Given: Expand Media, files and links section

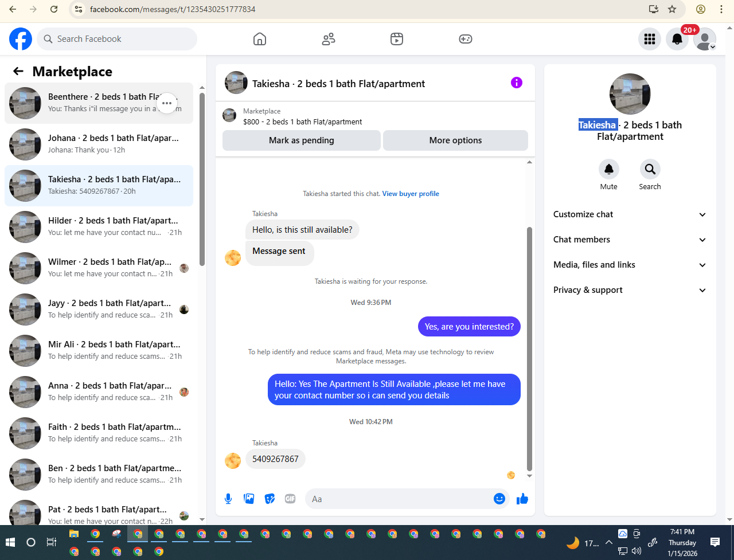Looking at the screenshot, I should point(630,265).
